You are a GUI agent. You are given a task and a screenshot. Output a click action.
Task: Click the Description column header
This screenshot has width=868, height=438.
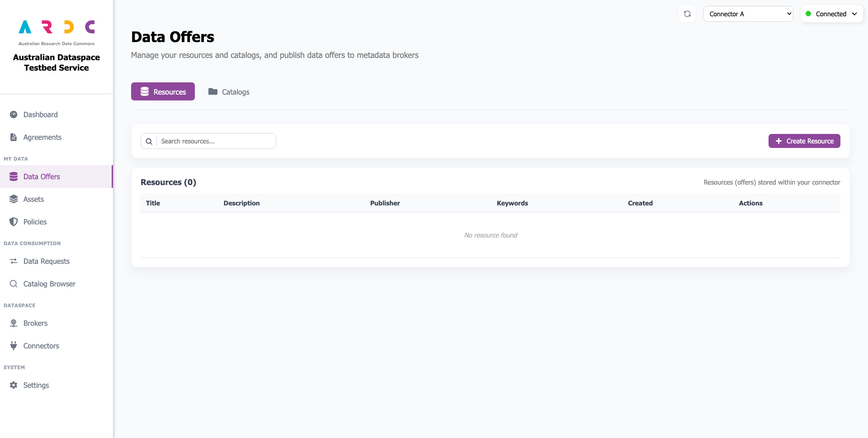(241, 203)
